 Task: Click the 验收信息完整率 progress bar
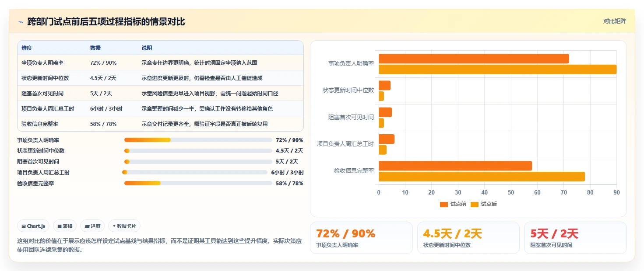(198, 183)
